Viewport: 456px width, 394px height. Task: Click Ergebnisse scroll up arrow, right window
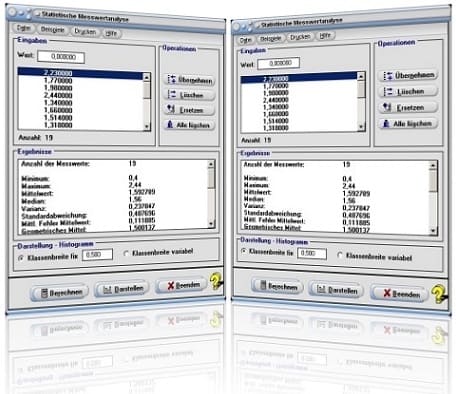click(433, 165)
